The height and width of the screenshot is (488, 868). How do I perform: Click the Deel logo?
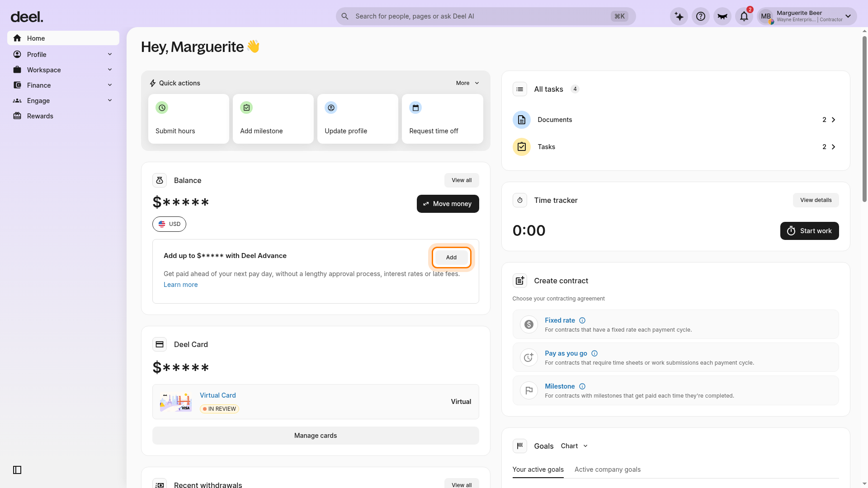point(27,17)
